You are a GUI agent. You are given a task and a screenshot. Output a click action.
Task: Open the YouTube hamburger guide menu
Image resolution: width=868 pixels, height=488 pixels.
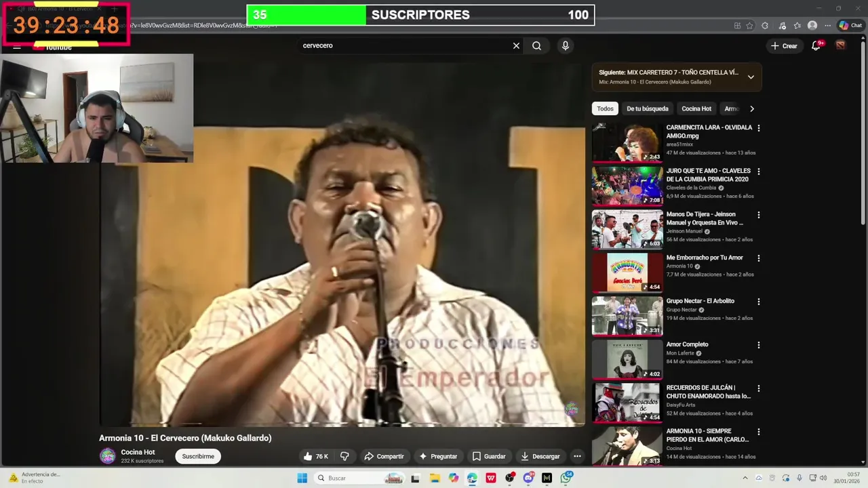pos(17,47)
